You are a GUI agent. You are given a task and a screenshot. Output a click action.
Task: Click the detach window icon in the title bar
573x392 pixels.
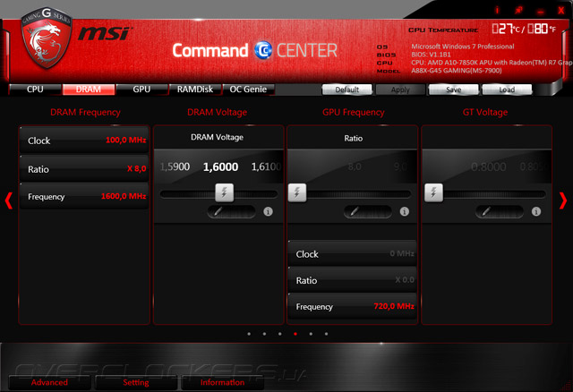pos(518,10)
